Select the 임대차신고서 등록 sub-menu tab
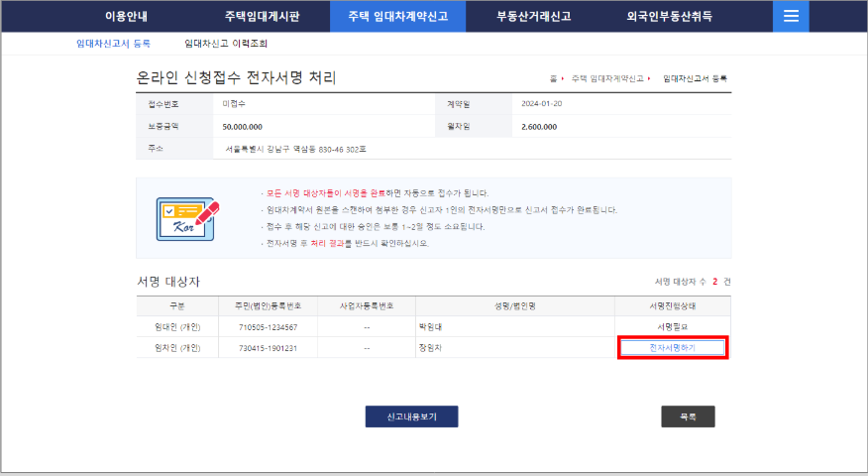Screen dimensions: 868x476 (x=114, y=44)
